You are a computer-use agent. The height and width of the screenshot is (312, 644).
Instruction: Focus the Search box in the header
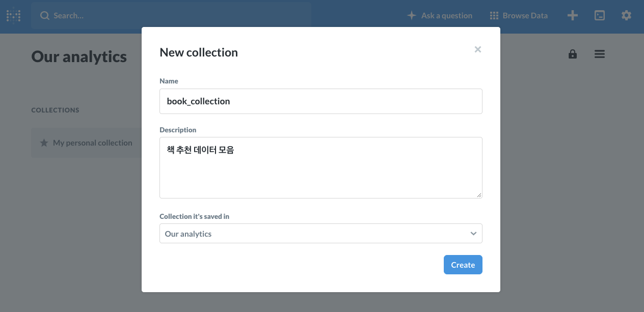[x=171, y=16]
